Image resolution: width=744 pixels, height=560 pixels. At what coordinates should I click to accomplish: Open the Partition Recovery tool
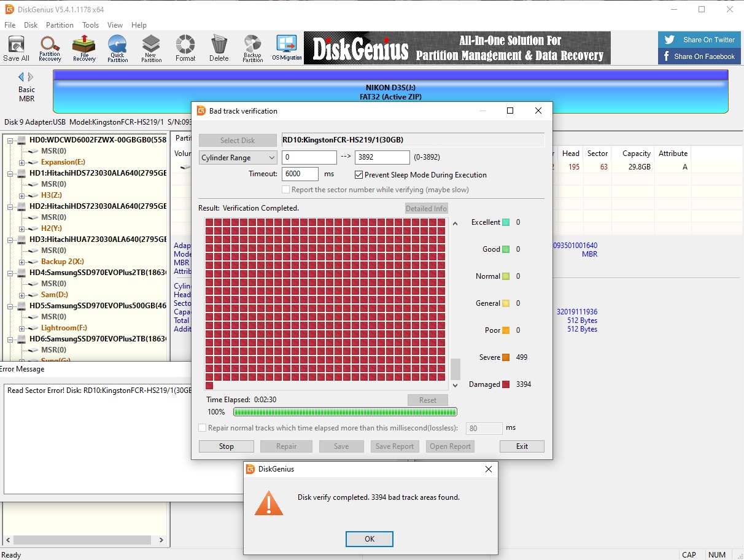pos(50,48)
